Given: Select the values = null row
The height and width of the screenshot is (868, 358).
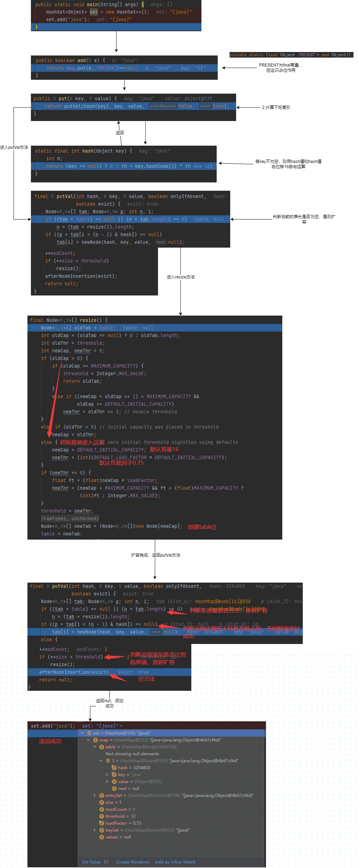Looking at the screenshot, I should tap(171, 837).
